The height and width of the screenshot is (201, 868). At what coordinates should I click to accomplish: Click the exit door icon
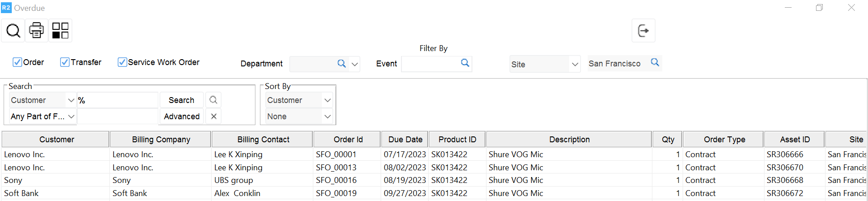pos(643,31)
